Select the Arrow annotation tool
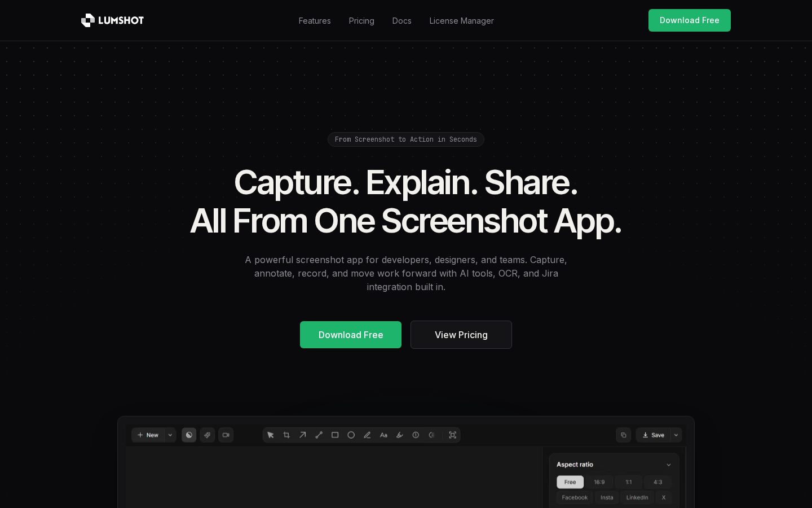812x508 pixels. pyautogui.click(x=303, y=435)
